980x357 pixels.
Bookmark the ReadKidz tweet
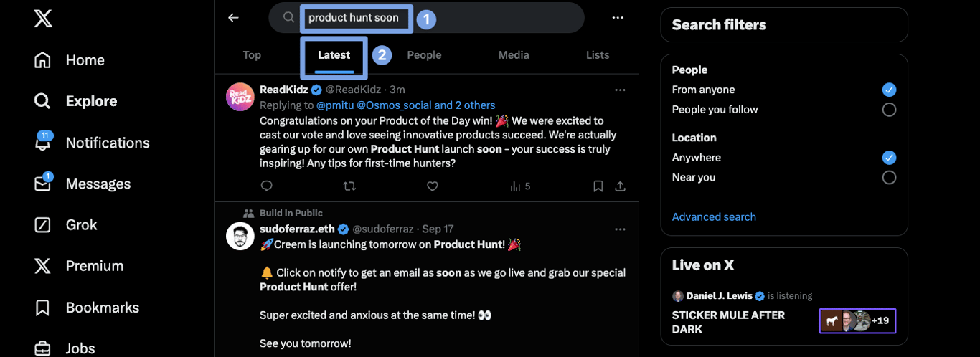pyautogui.click(x=598, y=186)
